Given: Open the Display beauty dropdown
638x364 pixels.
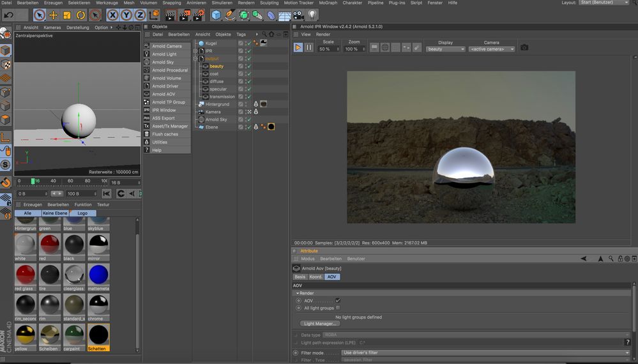Looking at the screenshot, I should pos(446,49).
